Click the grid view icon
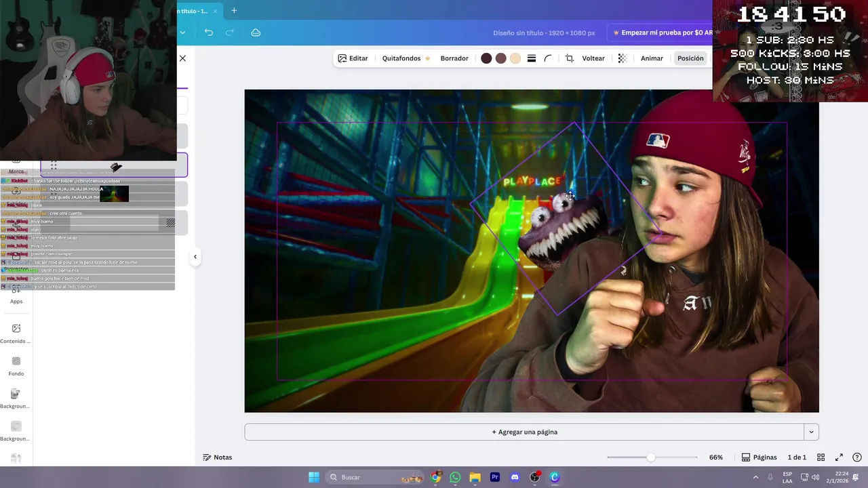Image resolution: width=868 pixels, height=488 pixels. coord(821,457)
